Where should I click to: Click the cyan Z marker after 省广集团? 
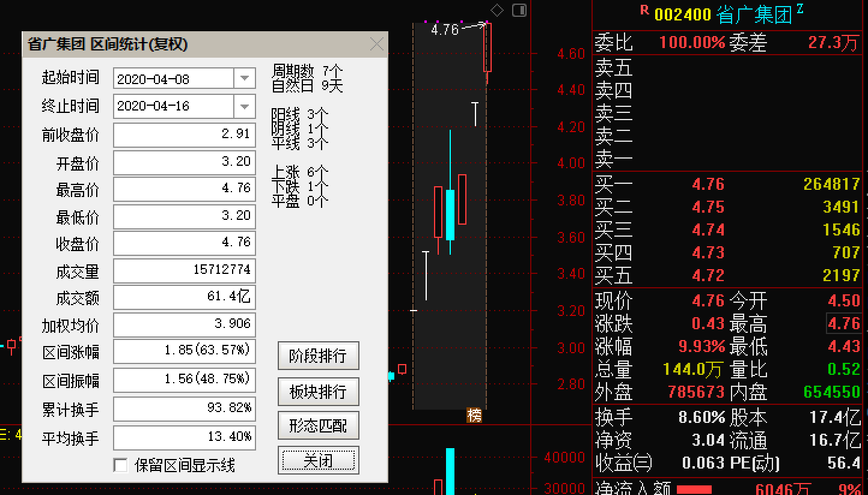[x=800, y=8]
